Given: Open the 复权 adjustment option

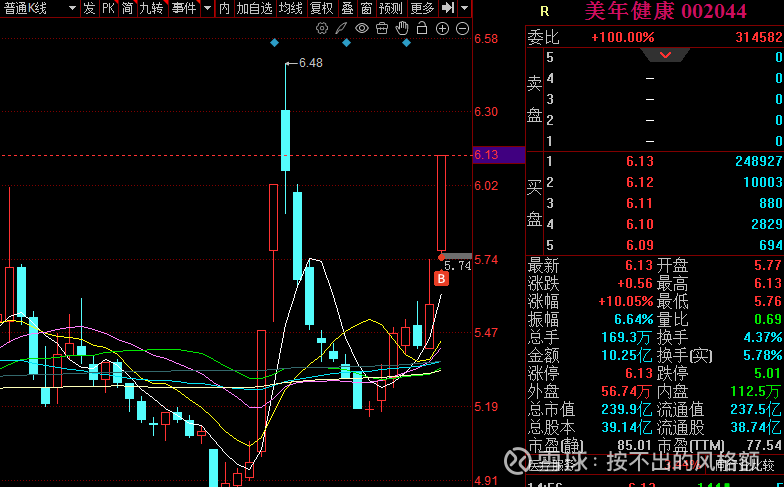Looking at the screenshot, I should tap(322, 8).
